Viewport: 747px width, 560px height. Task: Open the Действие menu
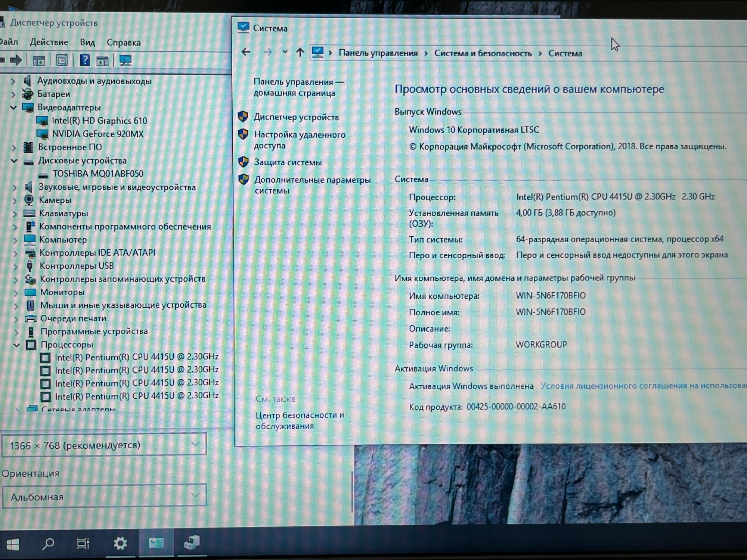[49, 42]
